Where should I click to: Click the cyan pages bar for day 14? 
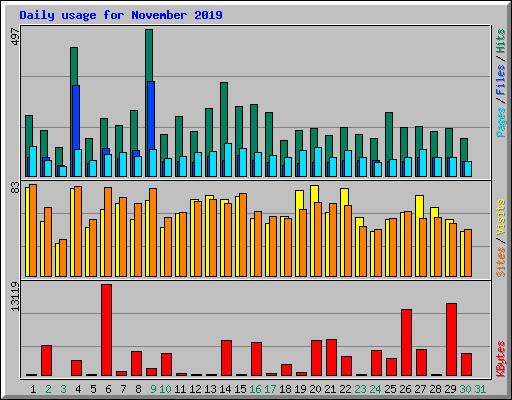tap(228, 160)
